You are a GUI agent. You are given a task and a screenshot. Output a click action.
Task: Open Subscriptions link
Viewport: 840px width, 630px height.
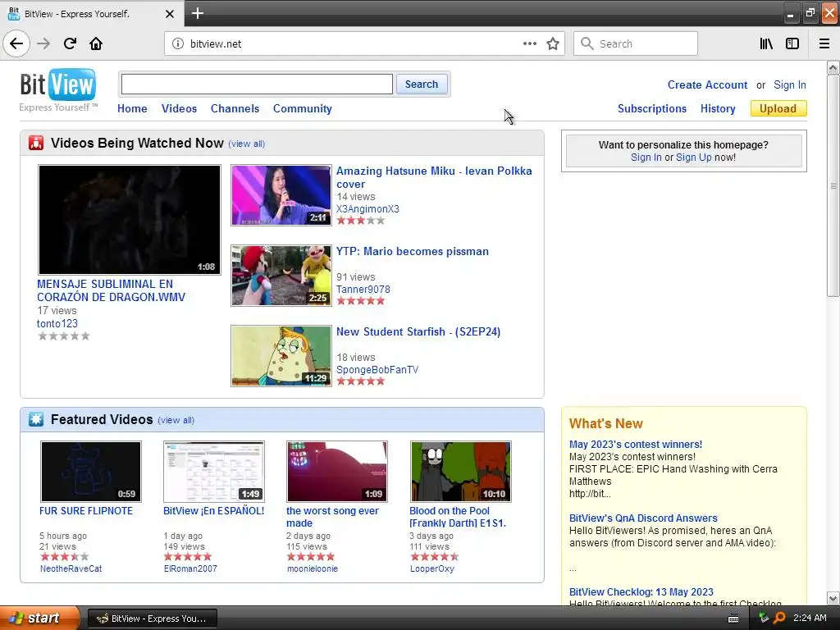(x=652, y=109)
